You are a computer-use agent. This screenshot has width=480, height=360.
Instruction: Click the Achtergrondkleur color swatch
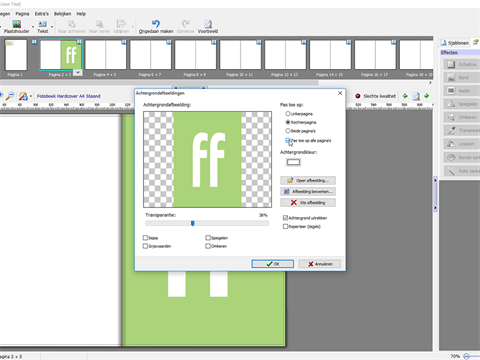pos(293,162)
